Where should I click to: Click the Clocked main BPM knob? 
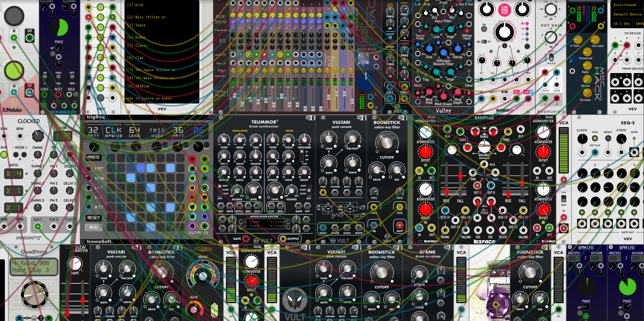38,136
